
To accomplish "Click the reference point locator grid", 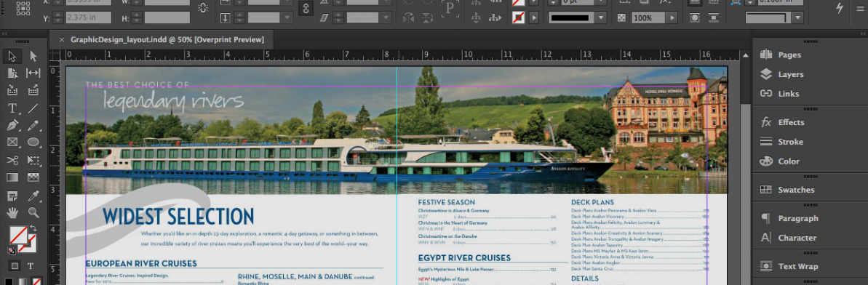I will click(x=23, y=8).
